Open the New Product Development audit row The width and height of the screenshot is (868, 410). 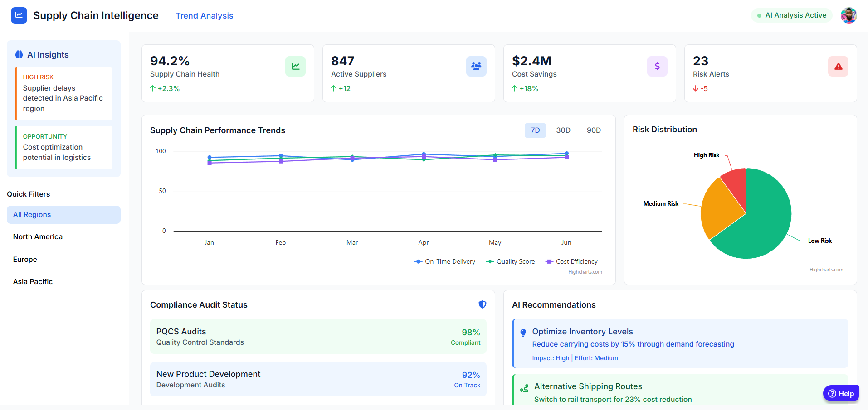(318, 379)
